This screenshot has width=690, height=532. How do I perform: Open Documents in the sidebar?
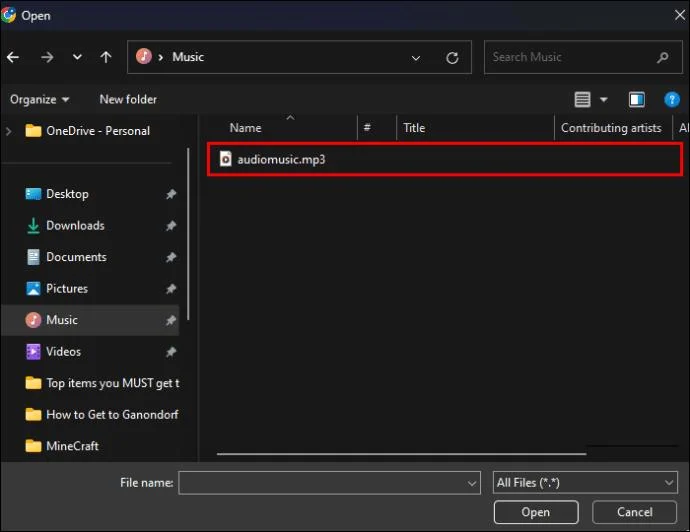click(x=66, y=257)
